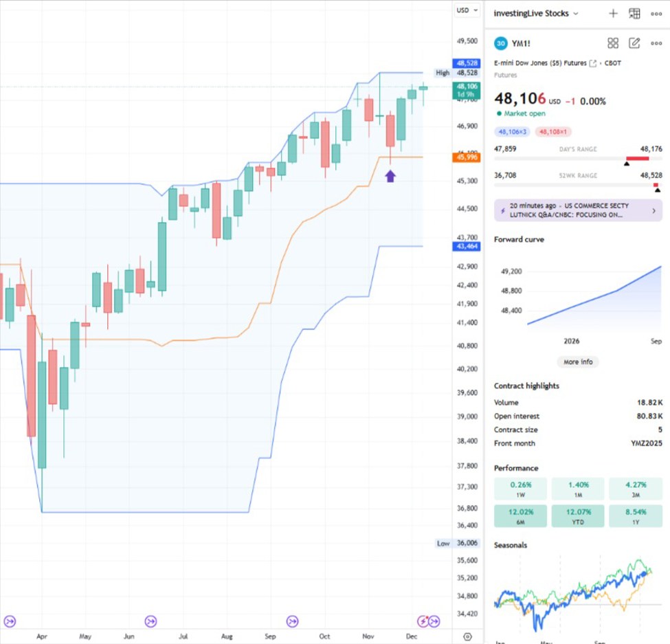The image size is (670, 644).
Task: Click the add symbol plus icon
Action: 612,13
